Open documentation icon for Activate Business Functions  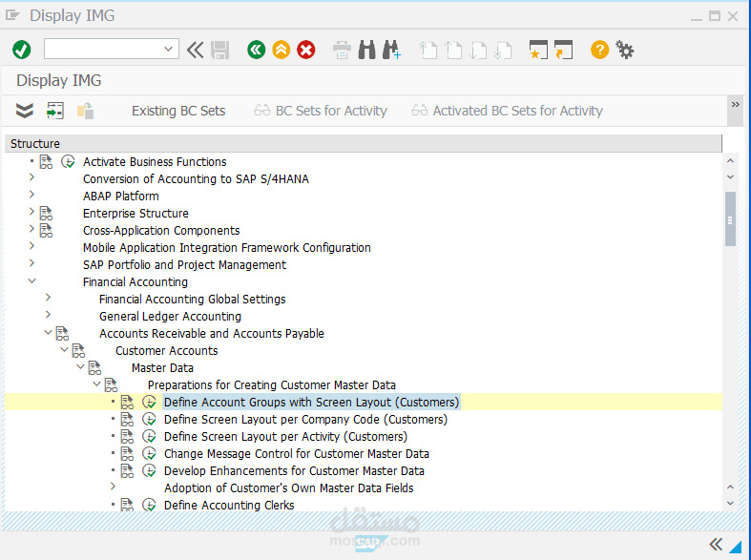click(46, 162)
